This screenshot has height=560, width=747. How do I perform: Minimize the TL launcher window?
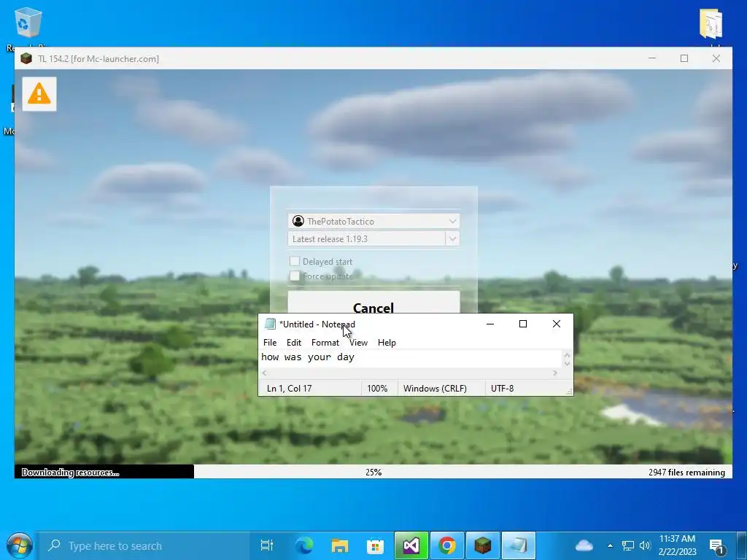(652, 58)
